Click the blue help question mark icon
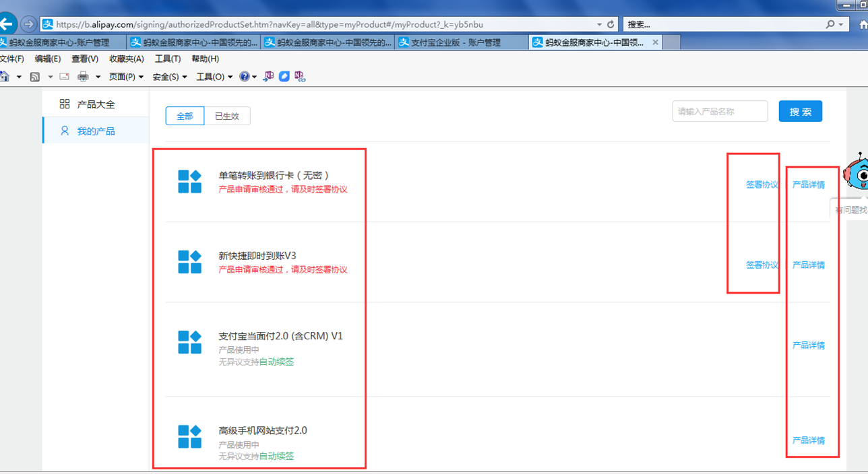The height and width of the screenshot is (474, 868). pos(245,77)
